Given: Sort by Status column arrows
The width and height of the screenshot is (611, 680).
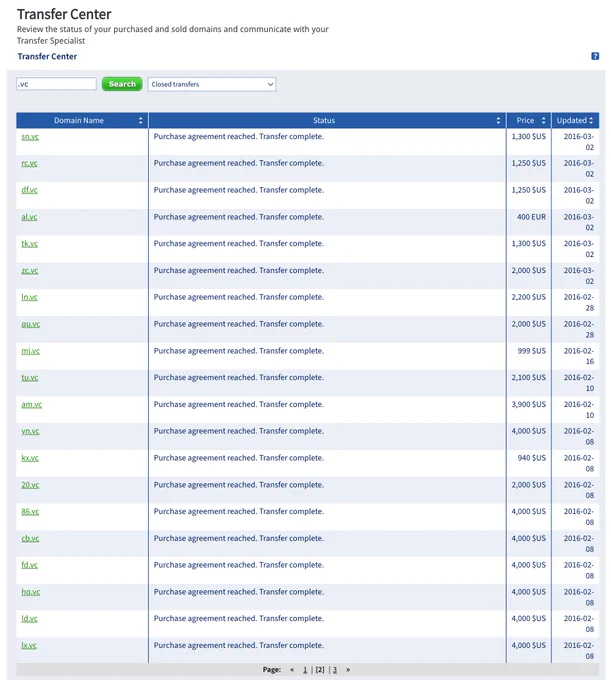Looking at the screenshot, I should (498, 121).
